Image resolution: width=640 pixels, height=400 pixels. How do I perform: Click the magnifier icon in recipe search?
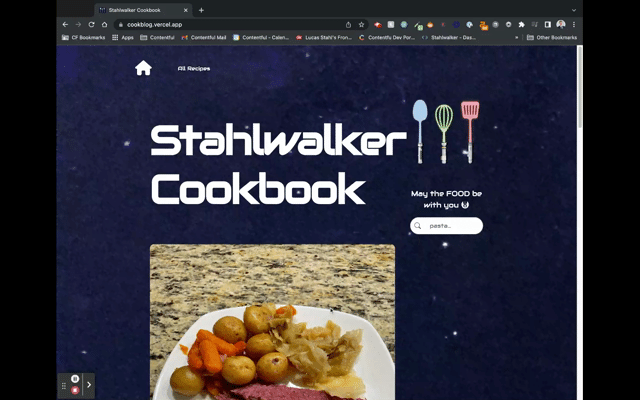(418, 226)
